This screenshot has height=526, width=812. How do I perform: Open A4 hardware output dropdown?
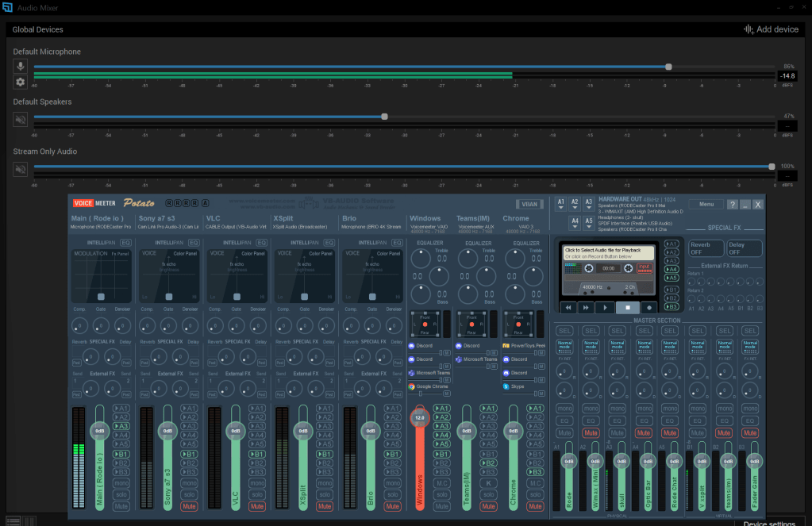coord(575,223)
